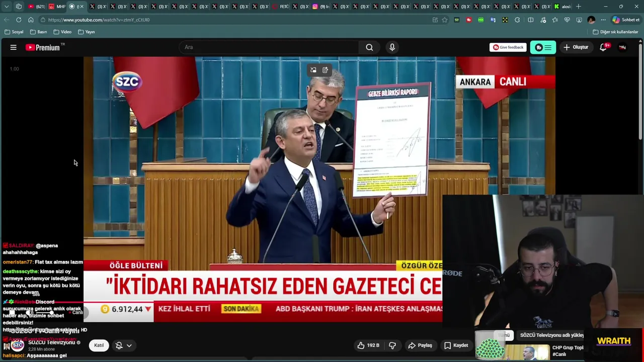Open SÖZCÜ Televizyonu channel name link
The width and height of the screenshot is (644, 362).
(51, 342)
